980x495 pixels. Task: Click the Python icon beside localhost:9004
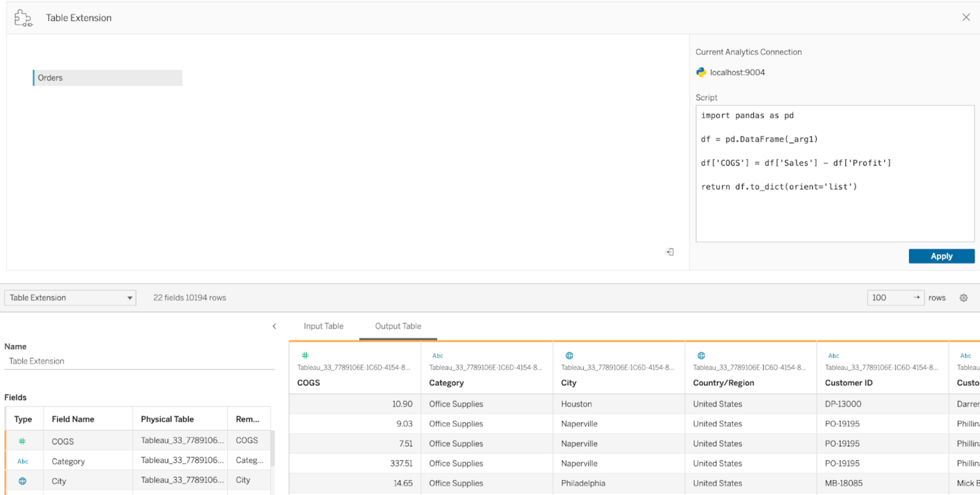coord(701,72)
